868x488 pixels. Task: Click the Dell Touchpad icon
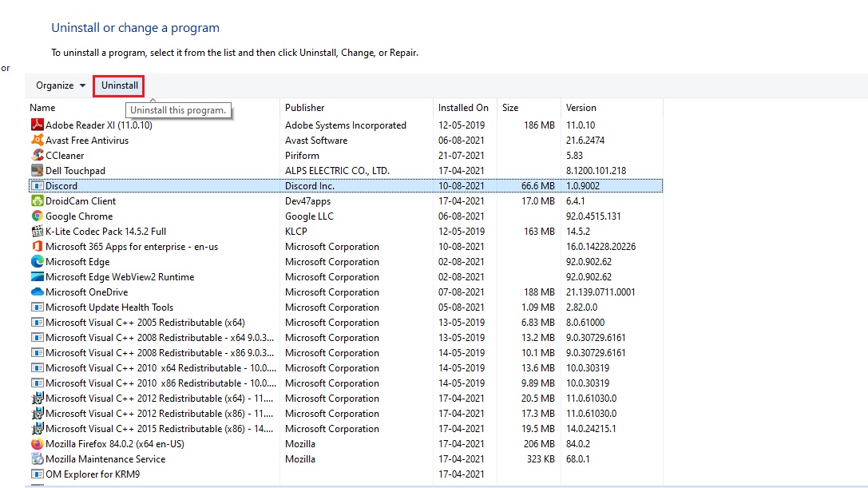click(x=37, y=171)
